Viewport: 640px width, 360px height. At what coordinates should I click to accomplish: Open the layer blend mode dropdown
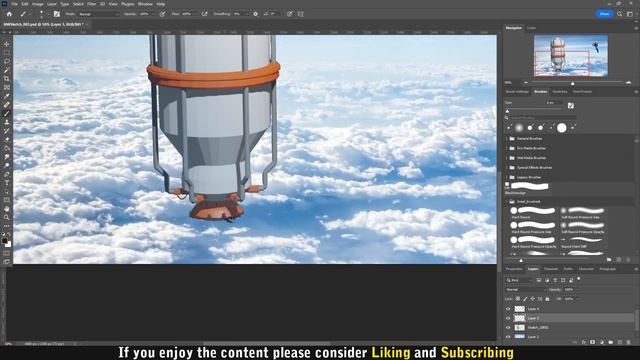coord(525,289)
